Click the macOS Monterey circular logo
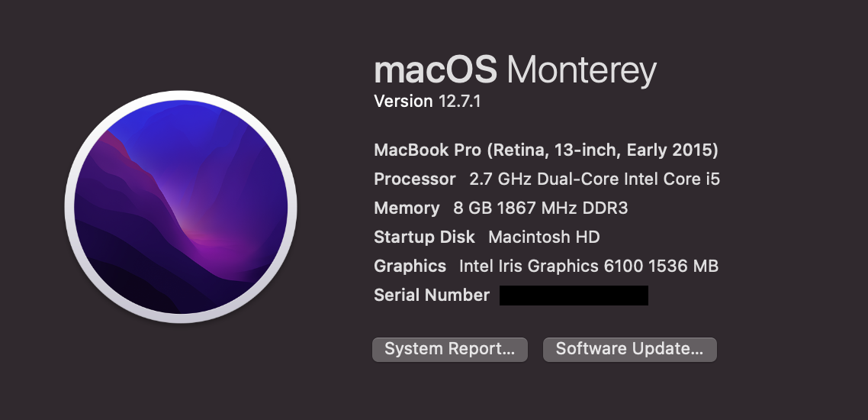Image resolution: width=868 pixels, height=420 pixels. [181, 208]
